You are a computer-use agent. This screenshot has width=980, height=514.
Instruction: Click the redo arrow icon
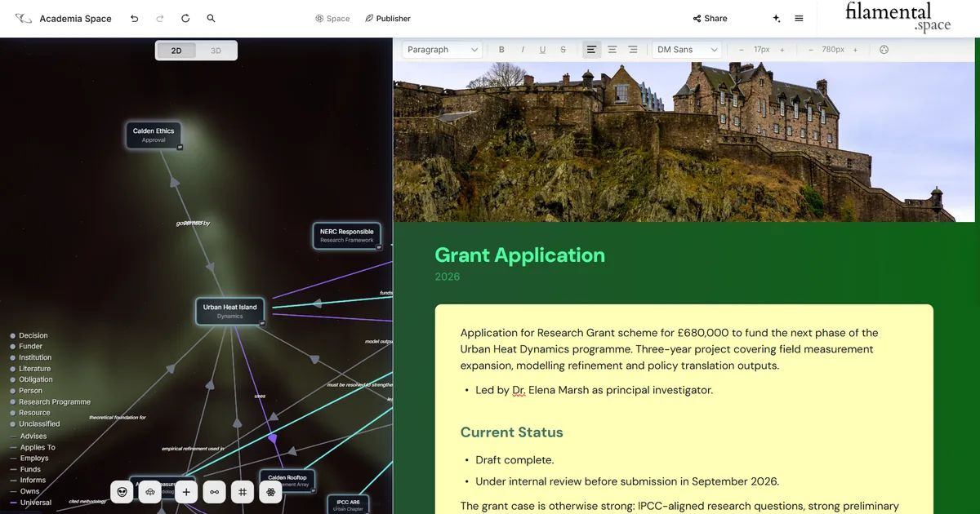click(x=160, y=18)
